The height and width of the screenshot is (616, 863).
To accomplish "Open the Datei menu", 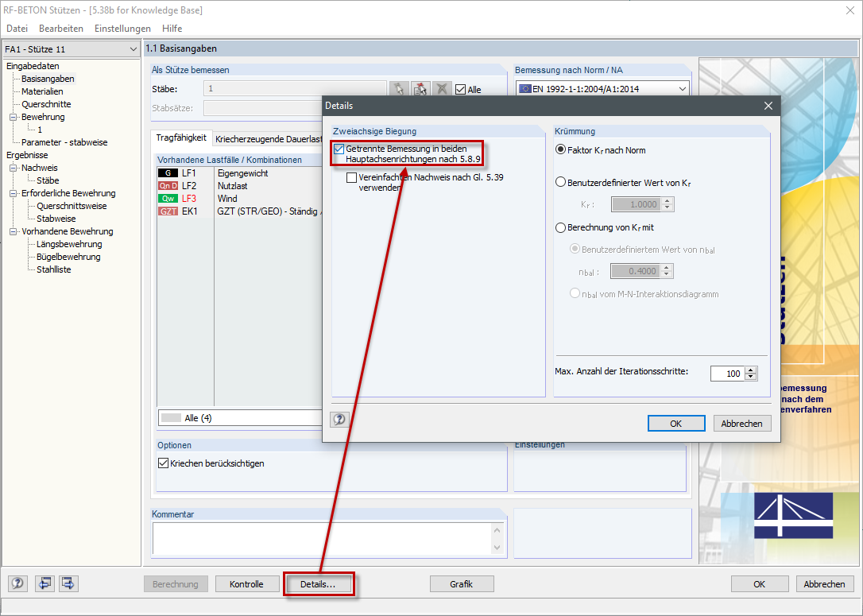I will 17,29.
